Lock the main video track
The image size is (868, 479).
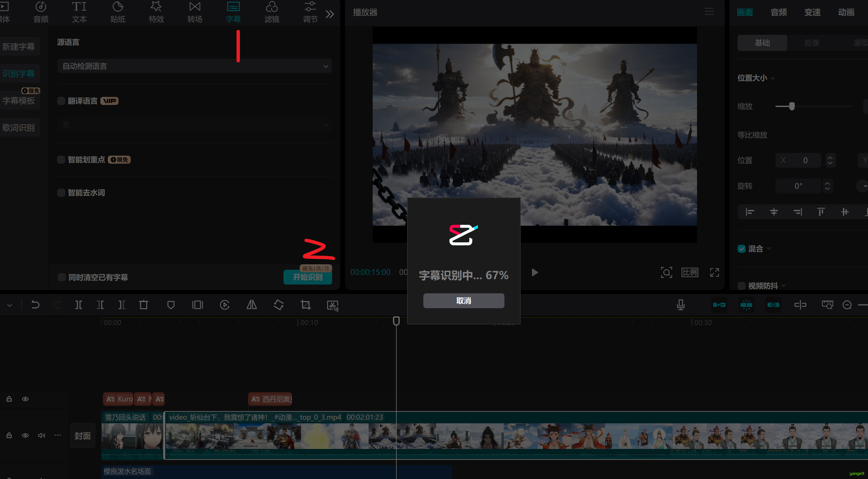click(x=9, y=435)
